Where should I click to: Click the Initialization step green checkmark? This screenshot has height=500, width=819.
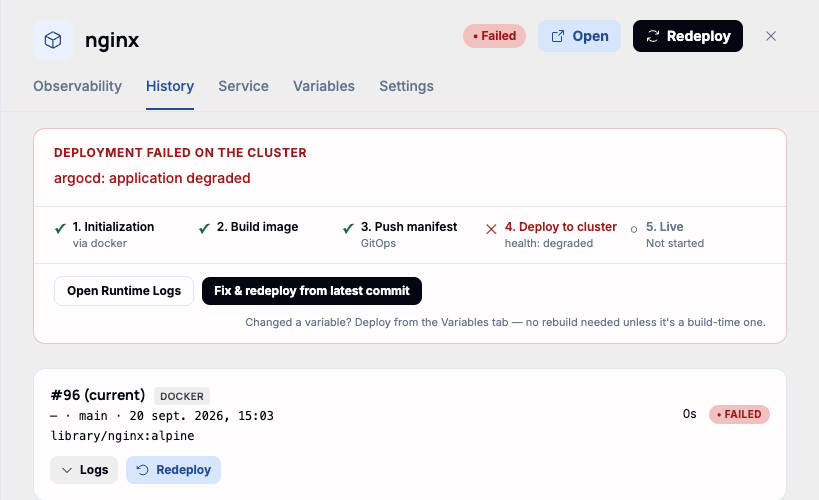point(60,228)
